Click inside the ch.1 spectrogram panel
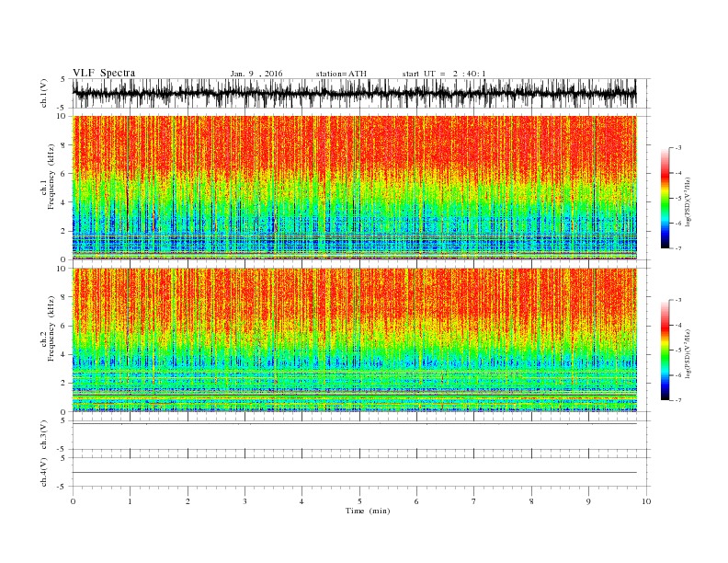The width and height of the screenshot is (728, 563). [354, 188]
